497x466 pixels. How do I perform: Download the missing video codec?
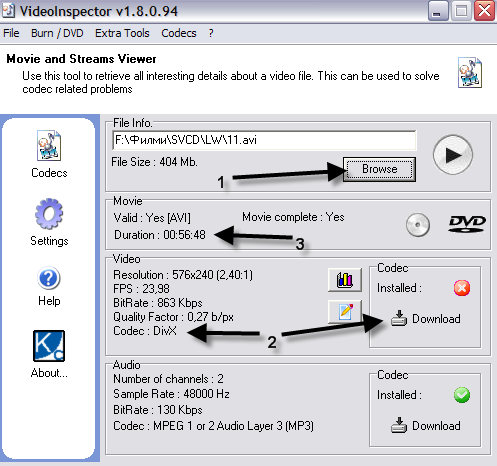pyautogui.click(x=426, y=319)
